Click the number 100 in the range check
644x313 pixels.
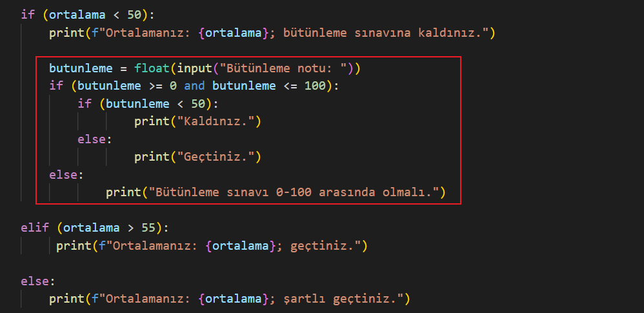click(316, 86)
